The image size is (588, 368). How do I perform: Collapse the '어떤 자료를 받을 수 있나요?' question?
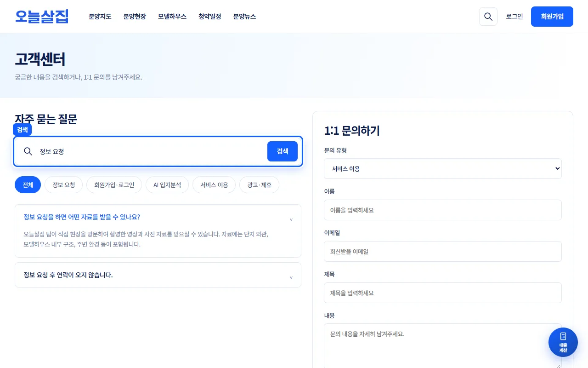point(158,217)
